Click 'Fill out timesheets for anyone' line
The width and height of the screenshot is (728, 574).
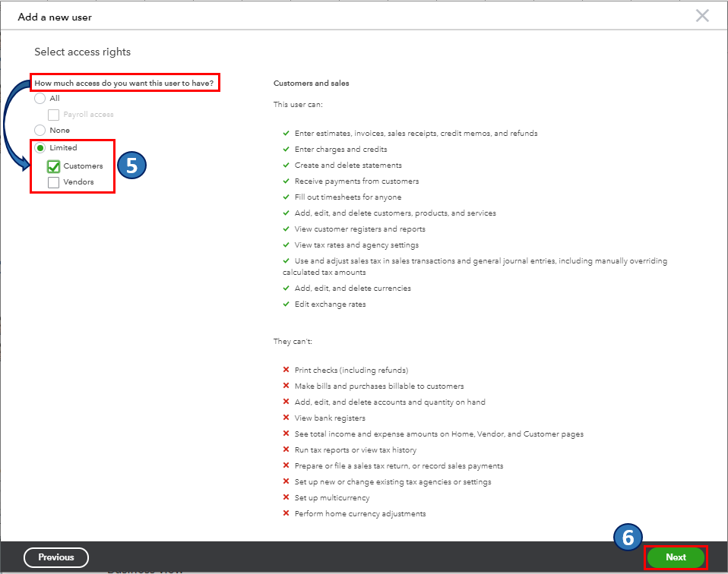[x=348, y=197]
